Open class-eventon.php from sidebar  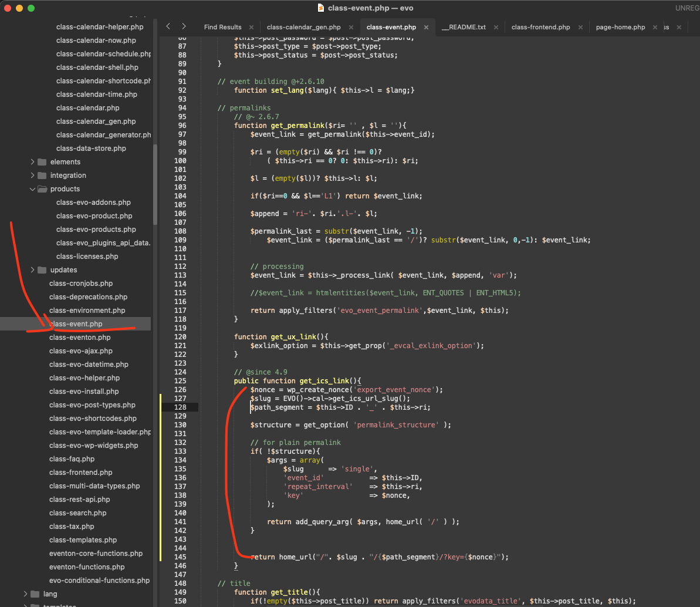80,338
